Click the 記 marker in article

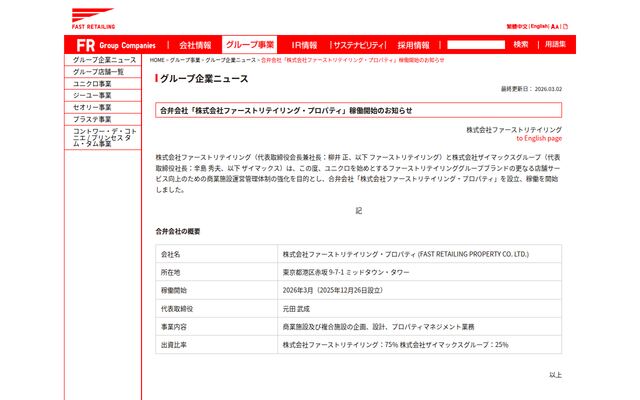click(358, 211)
